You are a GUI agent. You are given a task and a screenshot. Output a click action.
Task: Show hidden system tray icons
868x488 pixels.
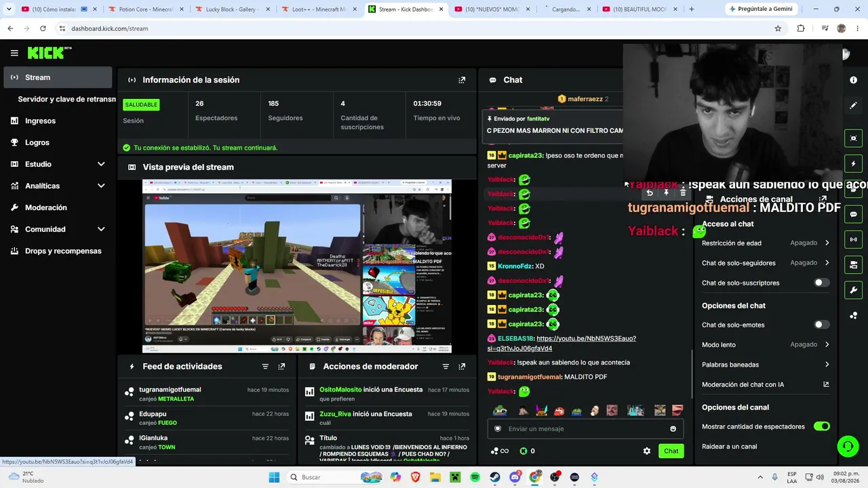point(759,477)
